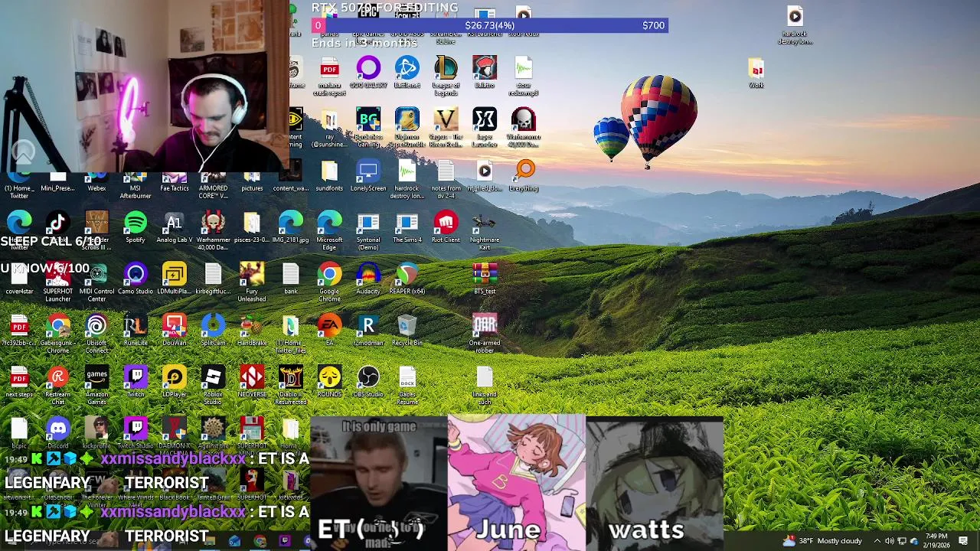Screen dimensions: 980x551
Task: Open the Twitch Studio shortcut
Action: (136, 433)
